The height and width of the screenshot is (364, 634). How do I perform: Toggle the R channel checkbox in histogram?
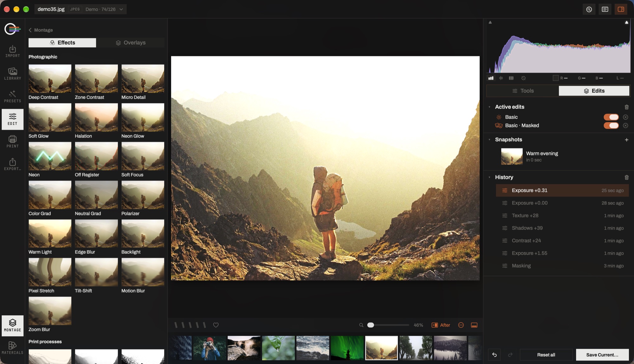click(x=555, y=78)
